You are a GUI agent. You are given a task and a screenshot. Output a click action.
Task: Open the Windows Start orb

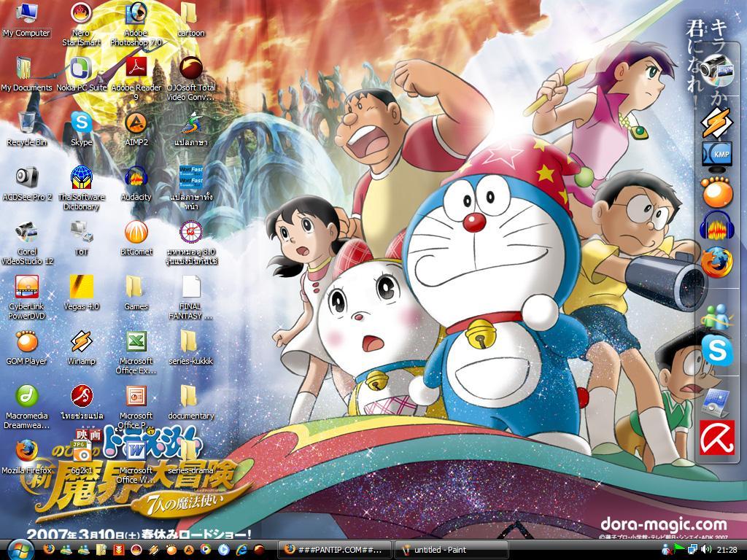tap(20, 550)
